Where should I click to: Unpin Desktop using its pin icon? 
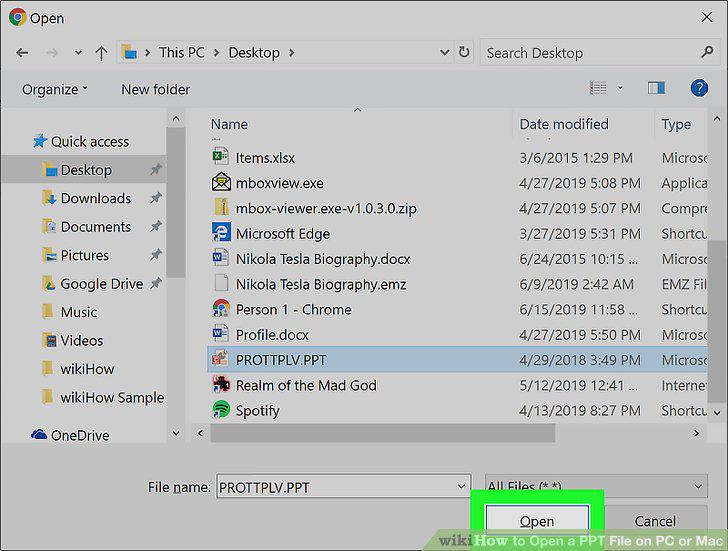156,169
